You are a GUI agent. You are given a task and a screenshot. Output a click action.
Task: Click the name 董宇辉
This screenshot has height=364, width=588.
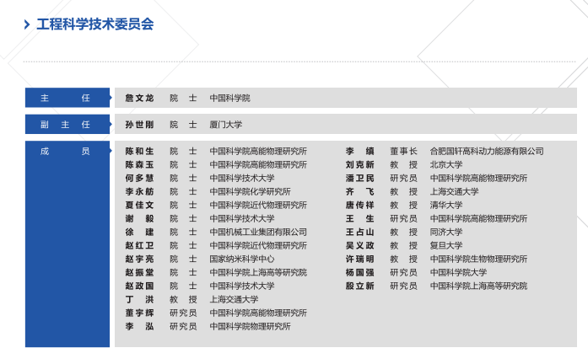[139, 313]
